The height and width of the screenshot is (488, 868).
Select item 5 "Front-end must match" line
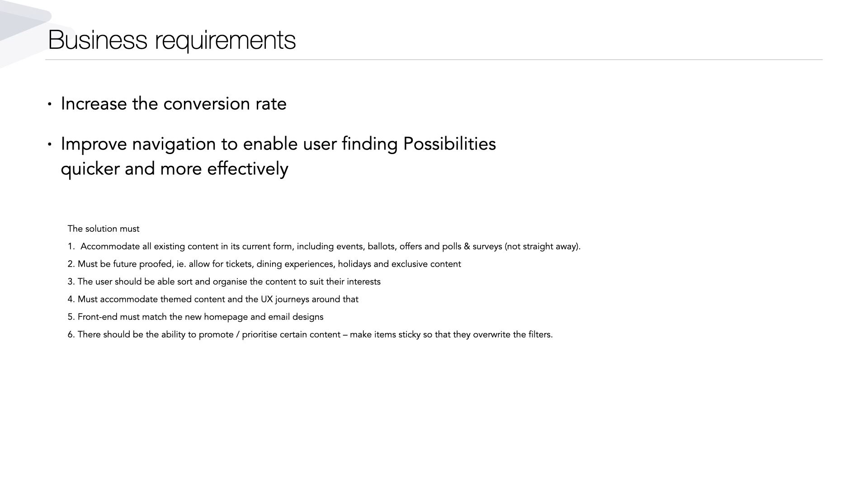pyautogui.click(x=196, y=317)
